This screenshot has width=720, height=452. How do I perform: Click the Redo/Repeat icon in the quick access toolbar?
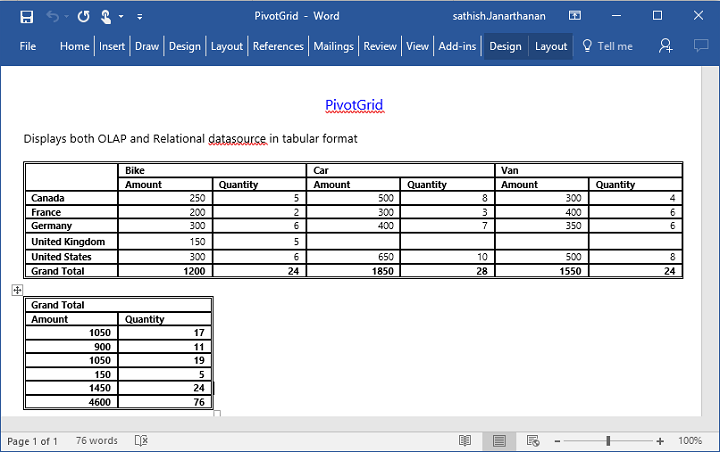click(x=83, y=16)
